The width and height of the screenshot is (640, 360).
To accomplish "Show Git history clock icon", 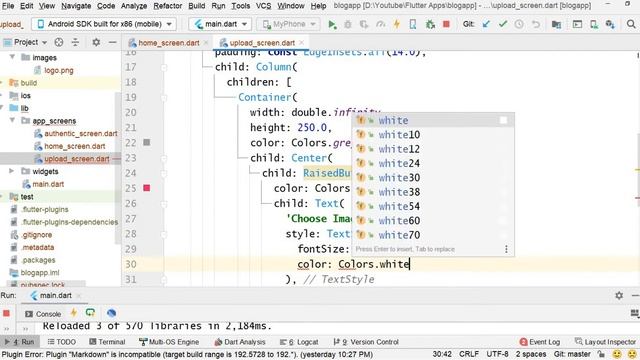I will 519,24.
